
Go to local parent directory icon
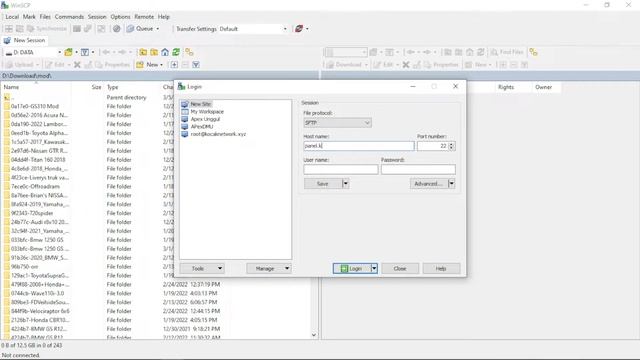point(143,52)
